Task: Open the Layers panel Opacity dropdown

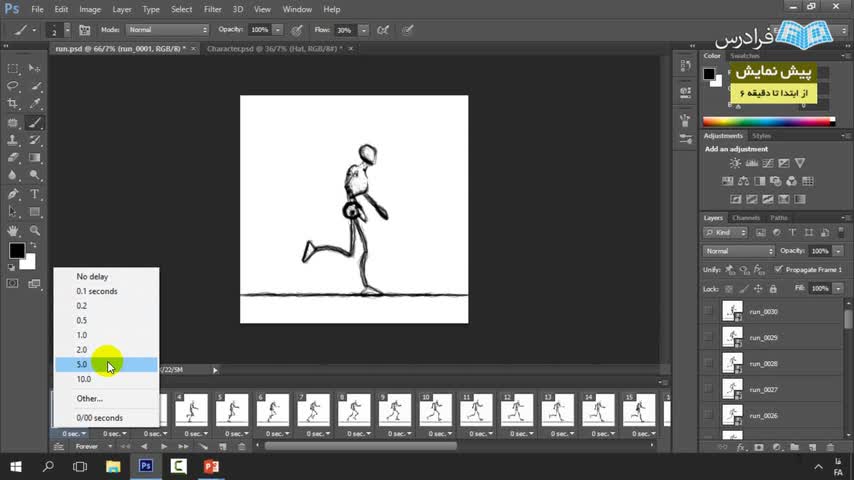Action: coord(839,251)
